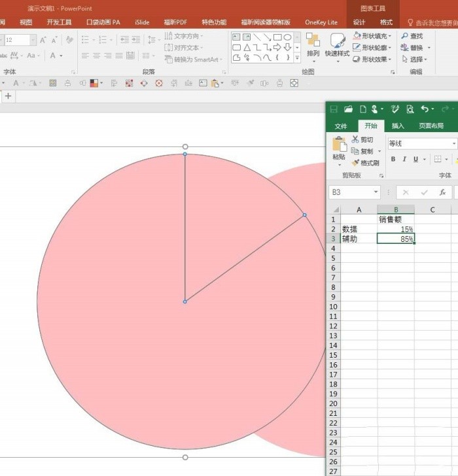The image size is (458, 476).
Task: Open the iSlide ribbon tab
Action: 142,22
